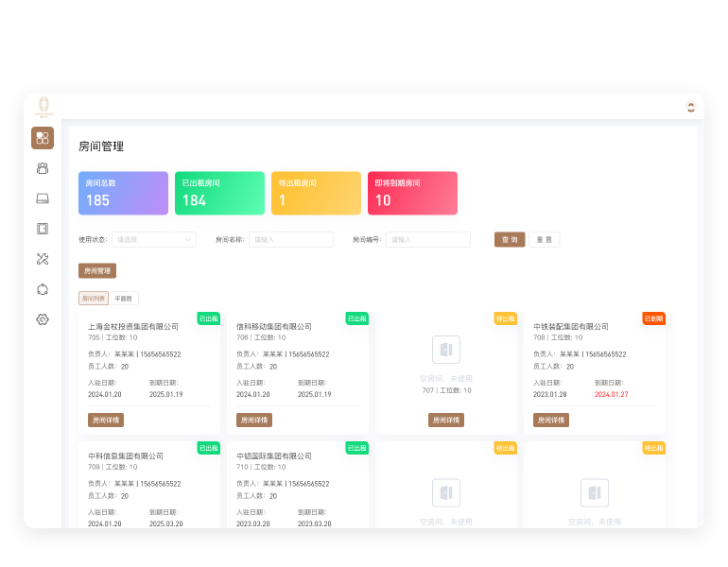Click the 查询 search button

pyautogui.click(x=510, y=240)
